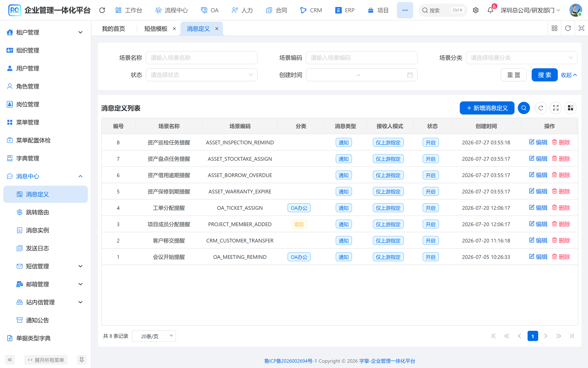Go to last page icon
Image resolution: width=588 pixels, height=368 pixels.
[572, 336]
